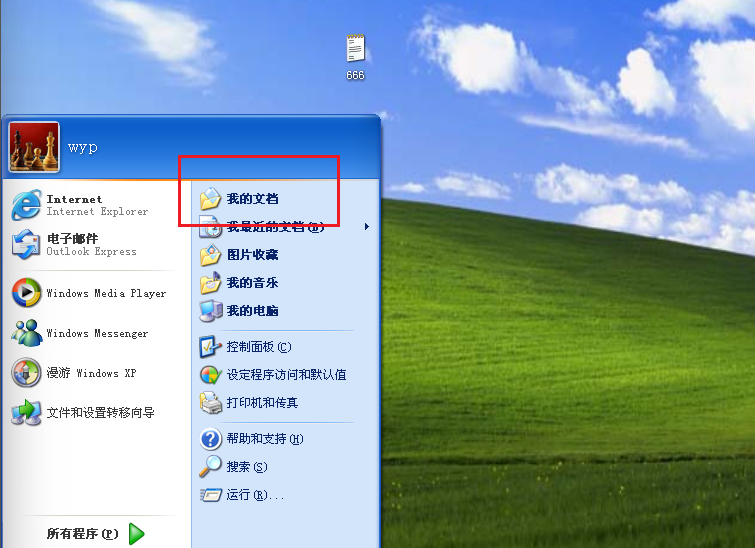Open the 我的文档 menu entry
755x548 pixels.
283,199
